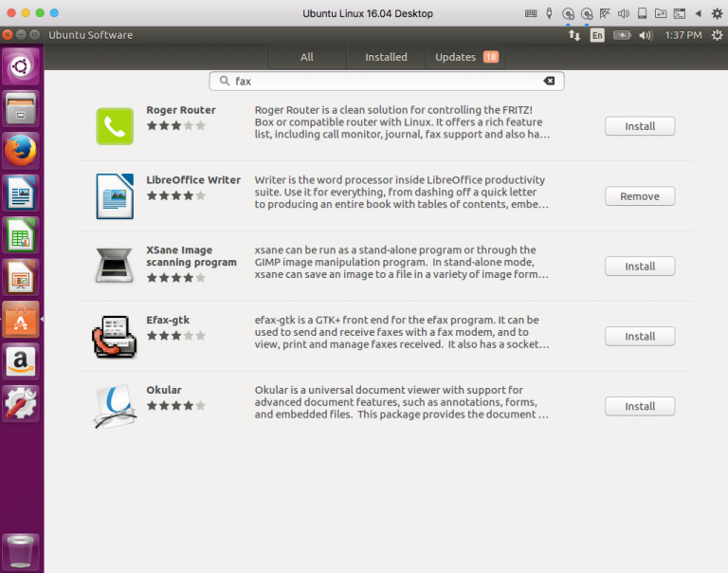Viewport: 728px width, 573px height.
Task: Open the network connections indicator
Action: point(574,35)
